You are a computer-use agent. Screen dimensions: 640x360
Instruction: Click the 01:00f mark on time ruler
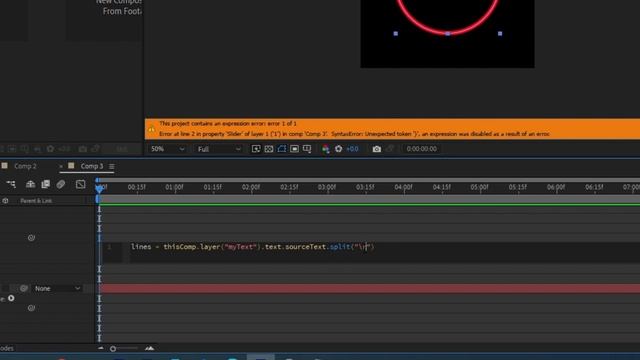click(174, 187)
